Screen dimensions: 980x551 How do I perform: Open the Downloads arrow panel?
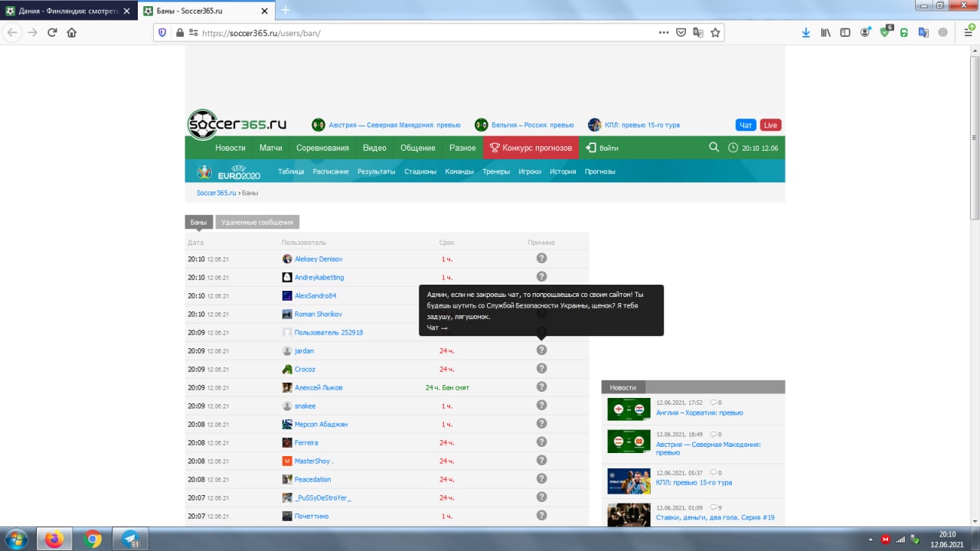pos(806,33)
